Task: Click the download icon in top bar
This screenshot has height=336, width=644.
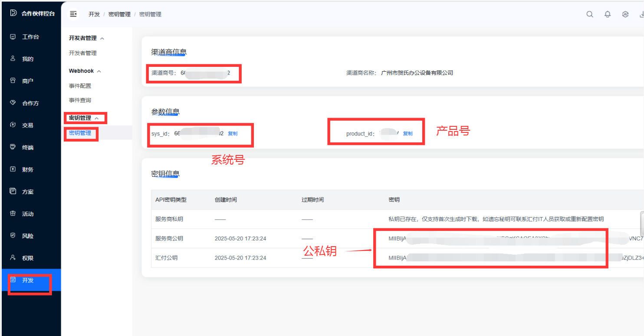Action: (641, 14)
